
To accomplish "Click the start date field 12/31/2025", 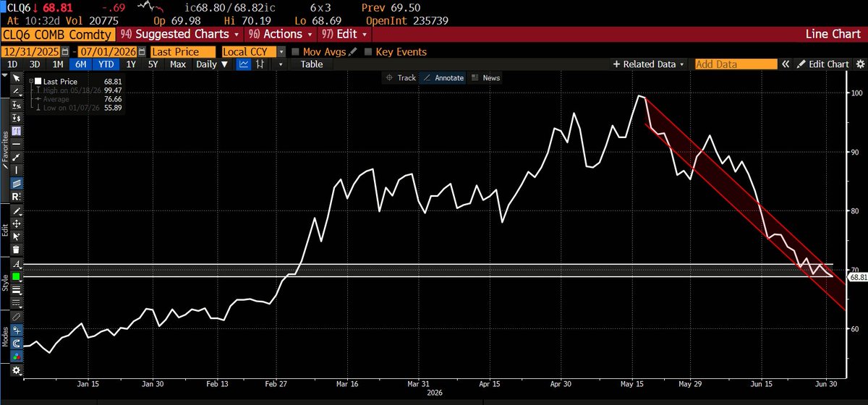I will (x=30, y=52).
